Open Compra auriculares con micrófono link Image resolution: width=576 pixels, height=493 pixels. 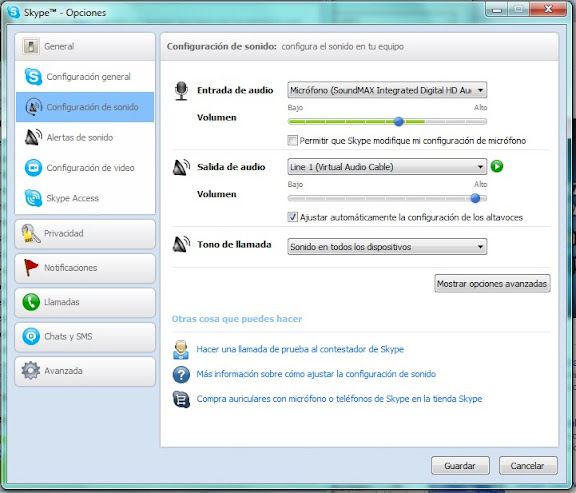pyautogui.click(x=339, y=399)
